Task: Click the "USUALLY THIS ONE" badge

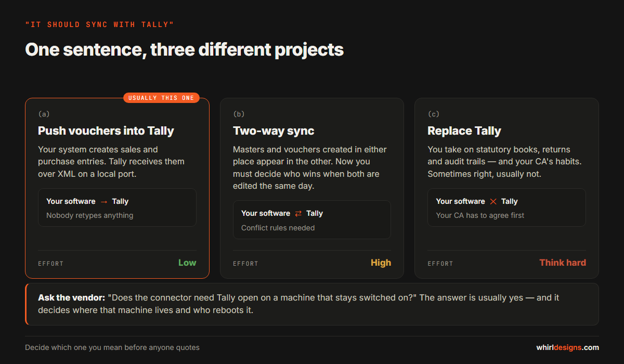Action: (x=161, y=98)
